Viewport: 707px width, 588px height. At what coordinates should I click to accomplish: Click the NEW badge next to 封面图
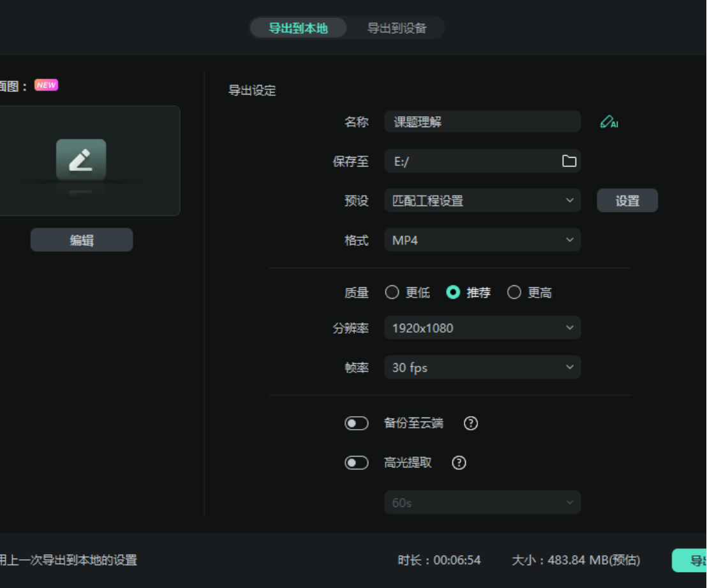45,84
